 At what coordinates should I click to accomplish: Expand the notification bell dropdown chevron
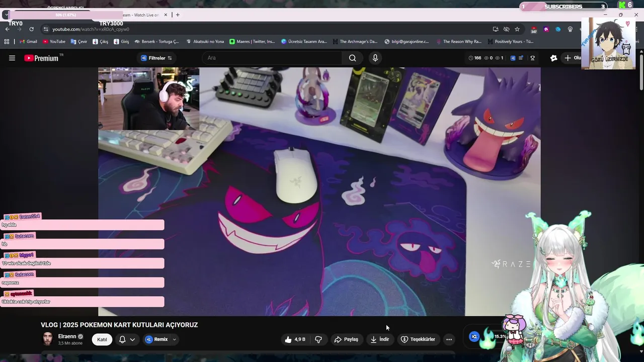(x=132, y=339)
